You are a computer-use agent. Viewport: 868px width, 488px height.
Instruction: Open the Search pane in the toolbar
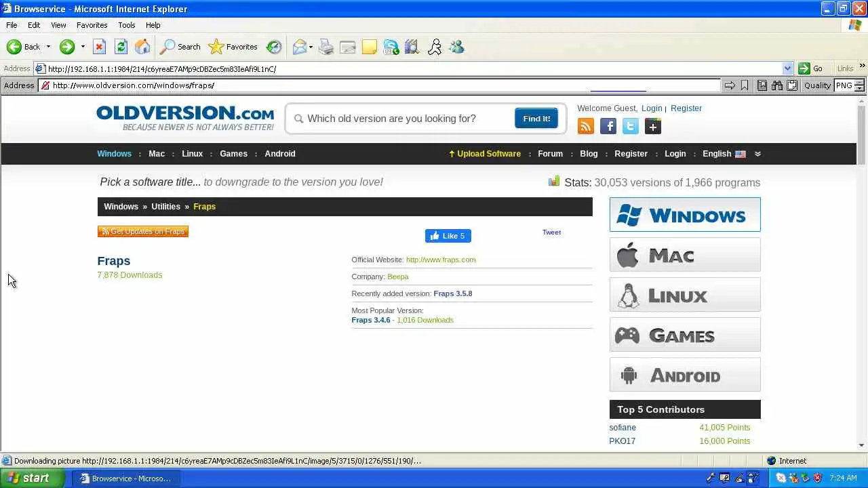click(x=180, y=47)
